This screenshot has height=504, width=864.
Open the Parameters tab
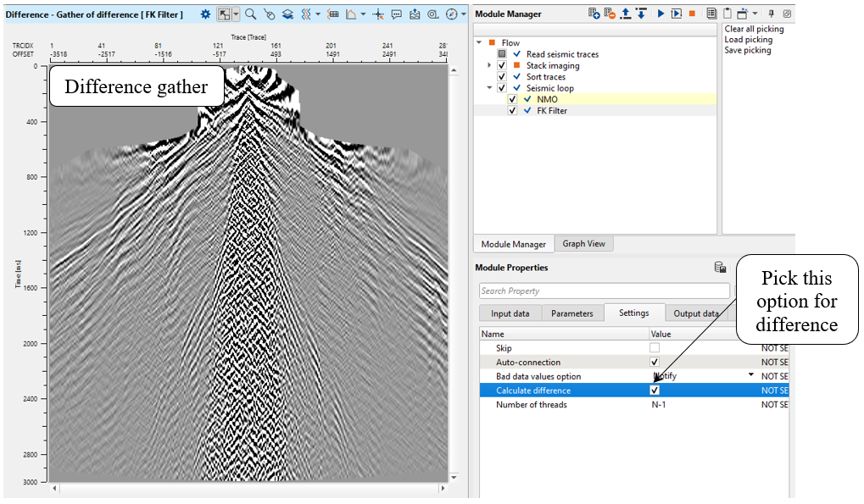(x=572, y=313)
